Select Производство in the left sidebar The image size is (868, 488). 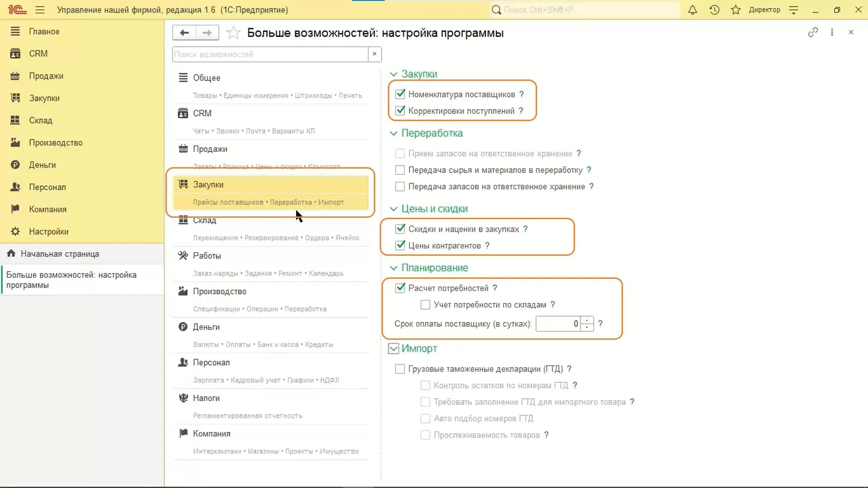coord(56,143)
